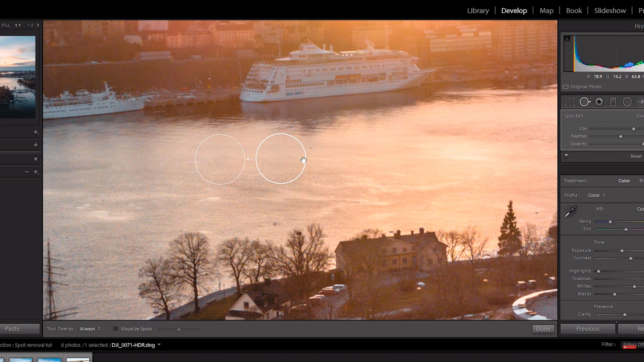This screenshot has height=362, width=644.
Task: Click the elliptical mask tool icon
Action: (627, 102)
